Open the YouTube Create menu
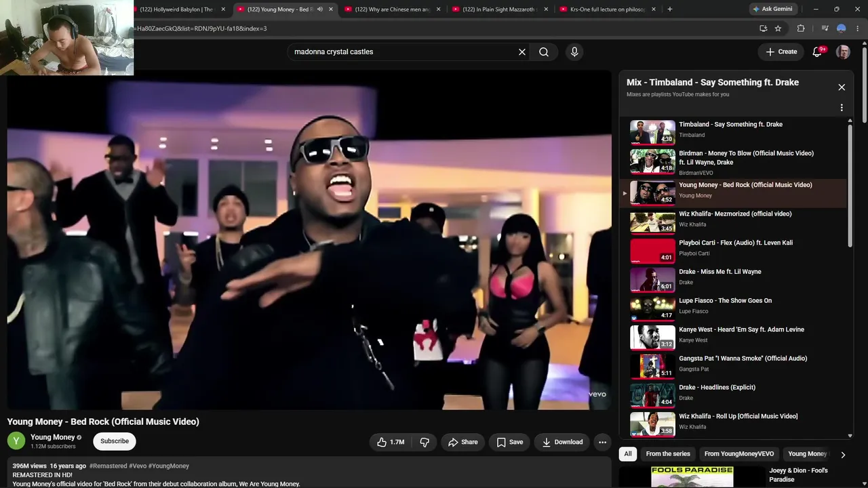The width and height of the screenshot is (868, 488). pyautogui.click(x=781, y=52)
